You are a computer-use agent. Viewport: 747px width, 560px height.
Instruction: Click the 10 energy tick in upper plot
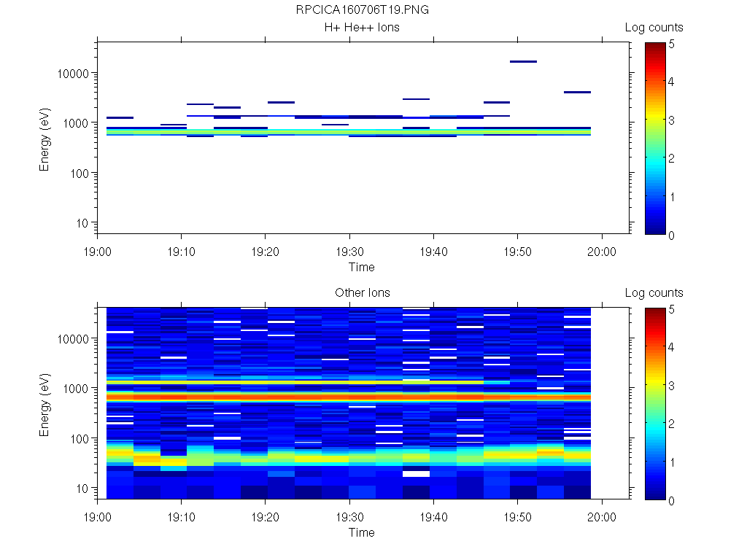pos(82,223)
